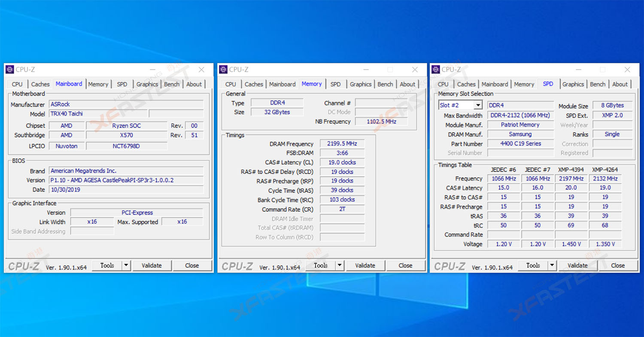Select the Memory tab in the SPD window
This screenshot has height=337, width=644.
pos(524,84)
